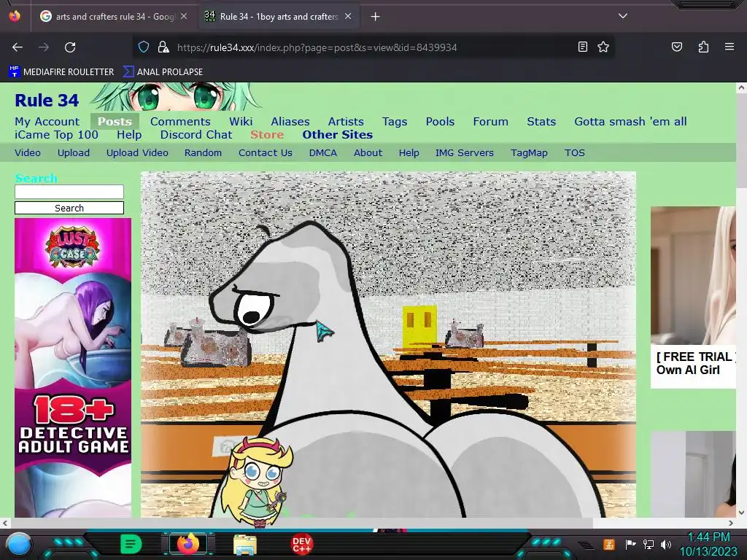Open the DMCA page

[323, 153]
